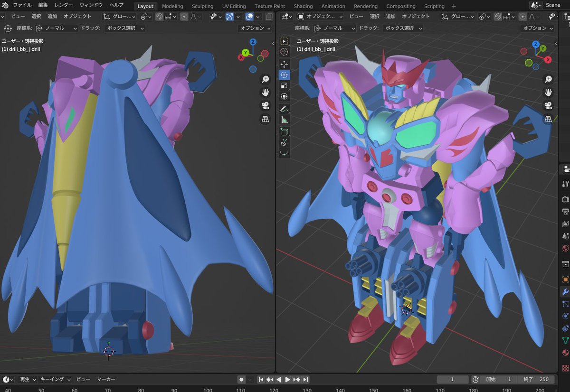Open the pivot point dropdown in left viewport
The width and height of the screenshot is (570, 392).
coord(146,17)
